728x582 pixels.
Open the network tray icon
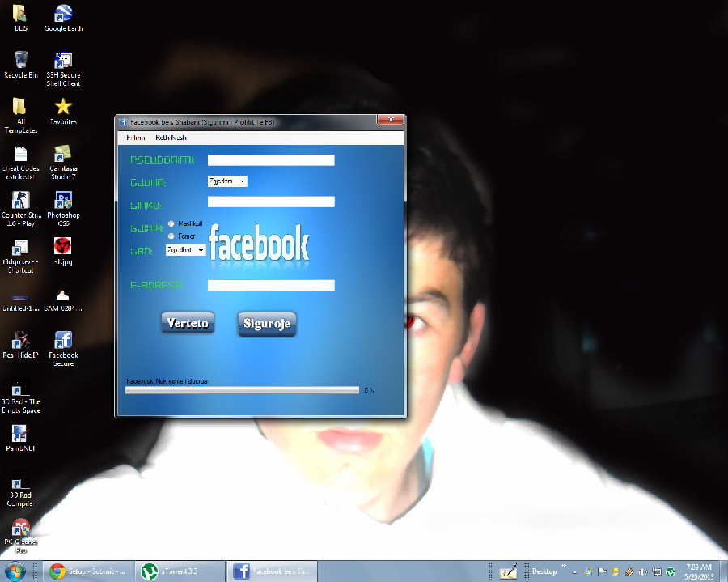click(x=657, y=571)
